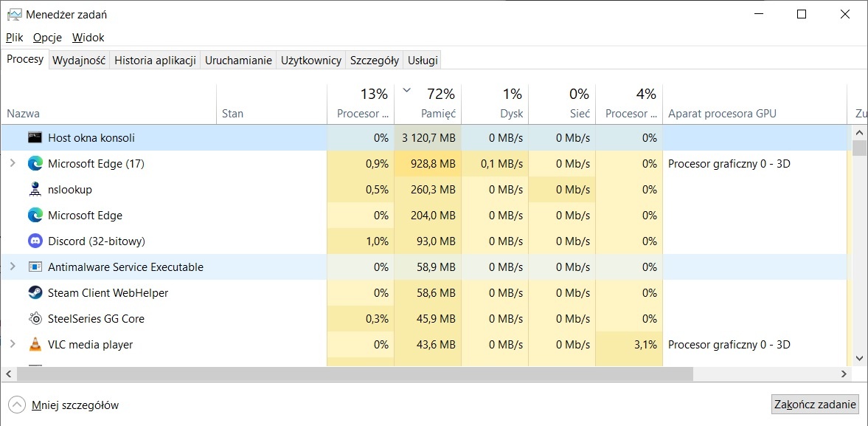The image size is (868, 426).
Task: Click the Discord (32-bitowy) icon
Action: pyautogui.click(x=35, y=241)
